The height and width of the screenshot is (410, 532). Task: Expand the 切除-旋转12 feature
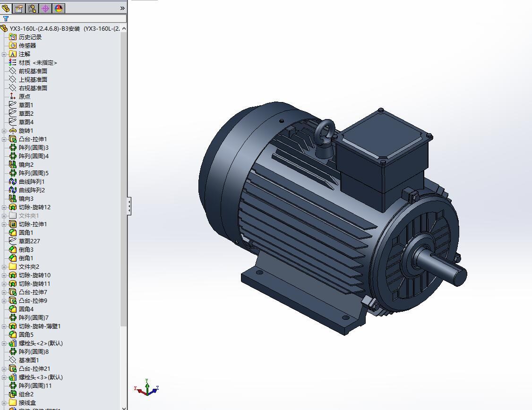[4, 207]
